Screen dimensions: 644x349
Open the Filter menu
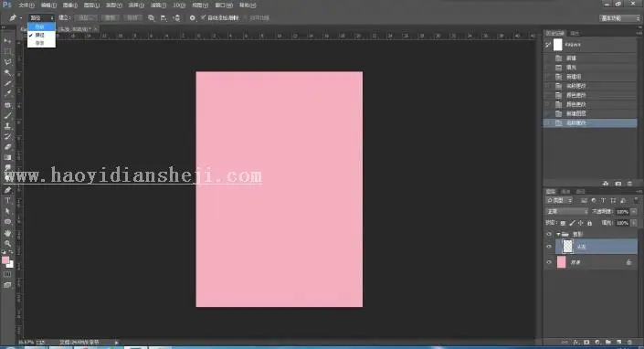point(158,5)
